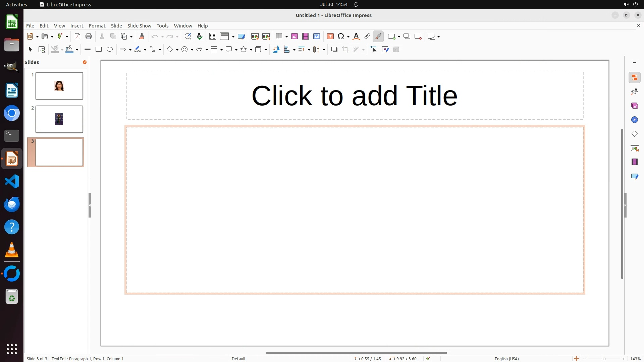Open the Insert Table dropdown arrow

(x=286, y=37)
